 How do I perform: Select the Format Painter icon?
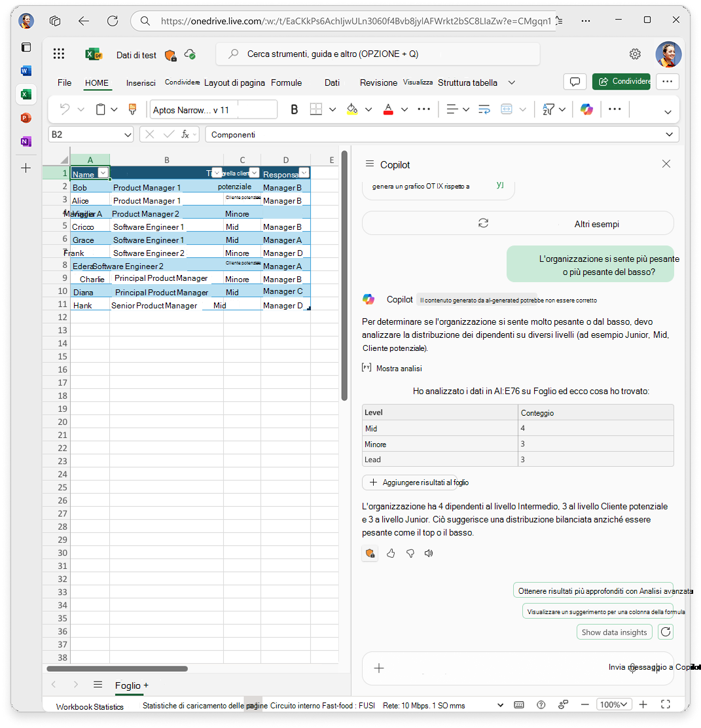(132, 109)
